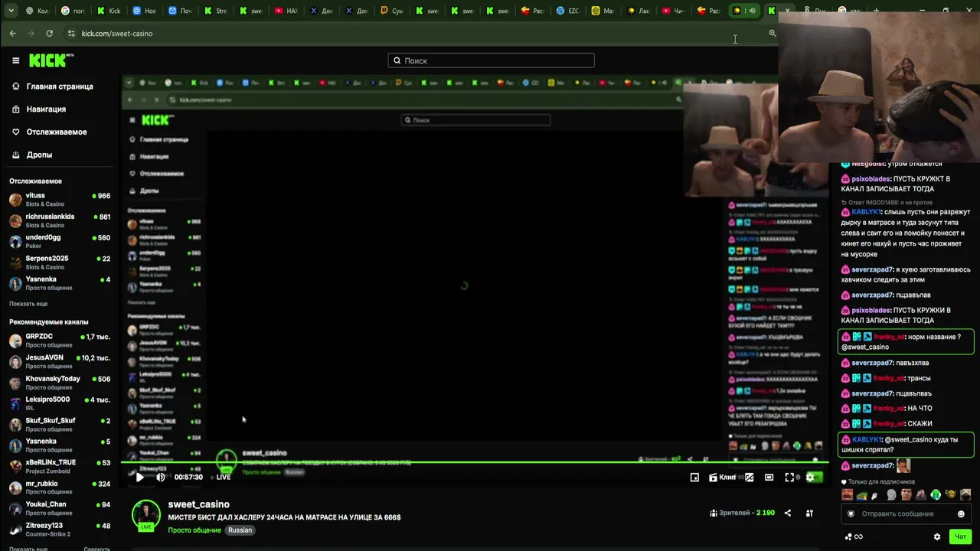Image resolution: width=980 pixels, height=551 pixels.
Task: Open the Serpens2025 channel
Action: pyautogui.click(x=60, y=262)
